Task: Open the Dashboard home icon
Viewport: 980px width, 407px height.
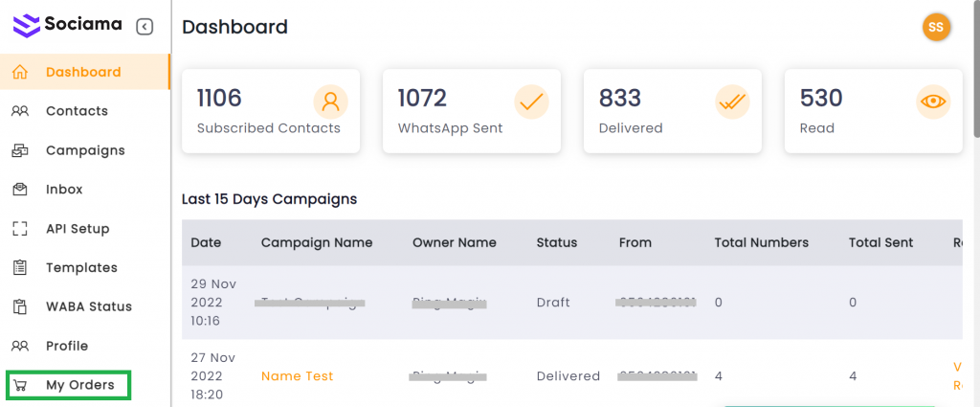Action: tap(20, 72)
